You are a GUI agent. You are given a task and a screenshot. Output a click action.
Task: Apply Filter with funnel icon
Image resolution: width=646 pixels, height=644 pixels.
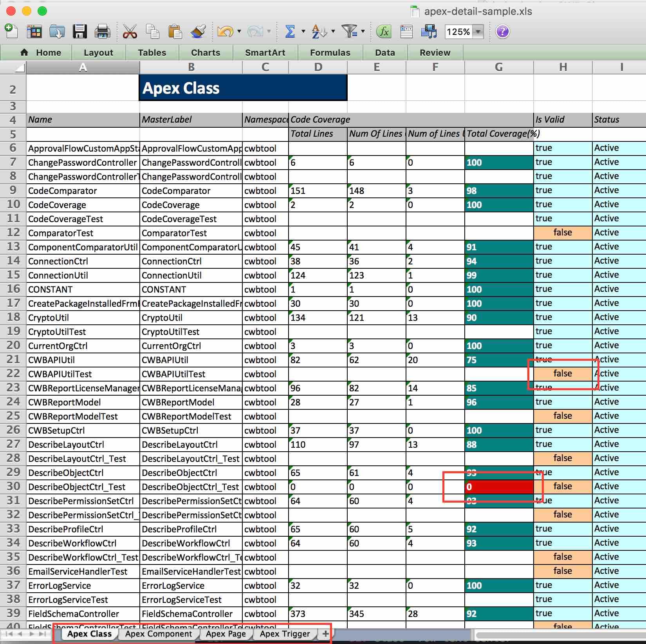pos(349,31)
